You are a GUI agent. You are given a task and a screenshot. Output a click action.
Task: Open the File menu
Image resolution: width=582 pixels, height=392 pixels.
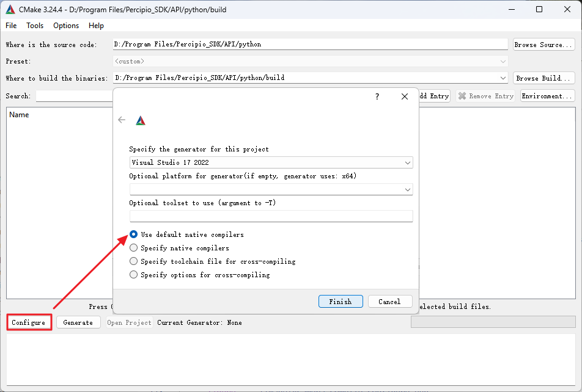[x=11, y=26]
